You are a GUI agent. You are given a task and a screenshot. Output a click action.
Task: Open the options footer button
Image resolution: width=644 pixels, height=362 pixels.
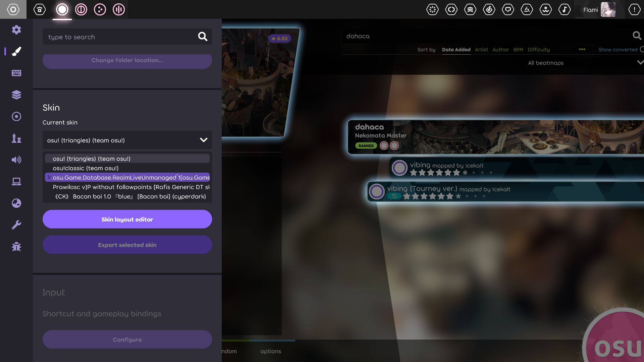click(x=271, y=351)
